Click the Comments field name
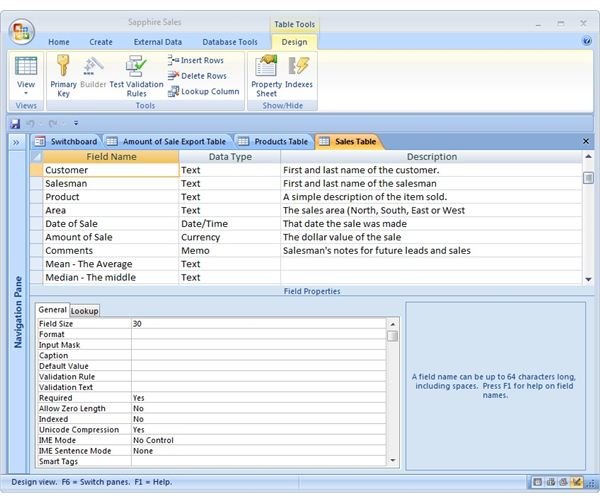600x497 pixels. click(111, 251)
